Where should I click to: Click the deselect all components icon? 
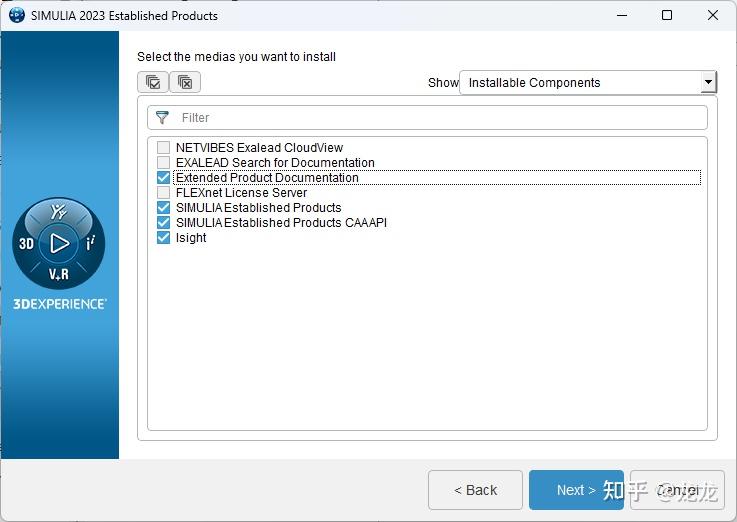185,82
